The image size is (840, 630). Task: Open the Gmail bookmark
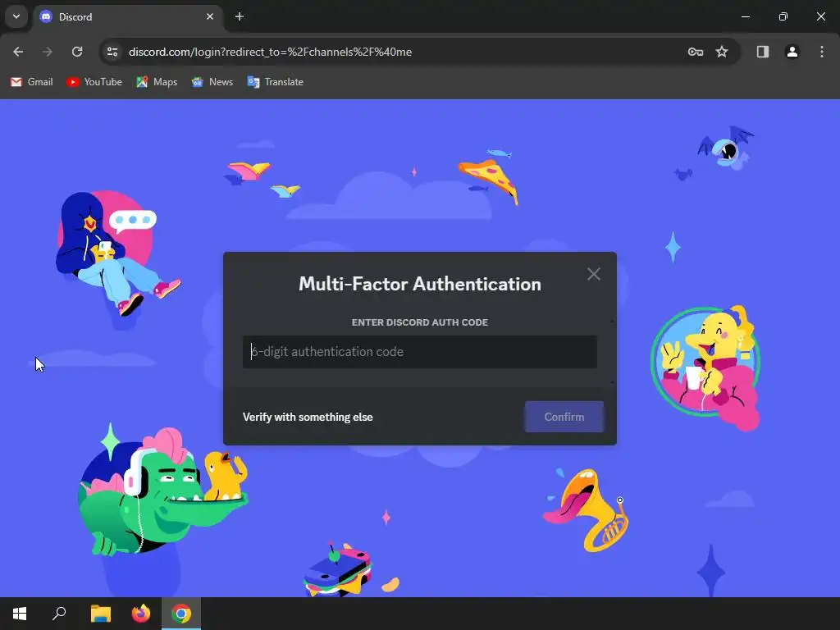(x=32, y=82)
